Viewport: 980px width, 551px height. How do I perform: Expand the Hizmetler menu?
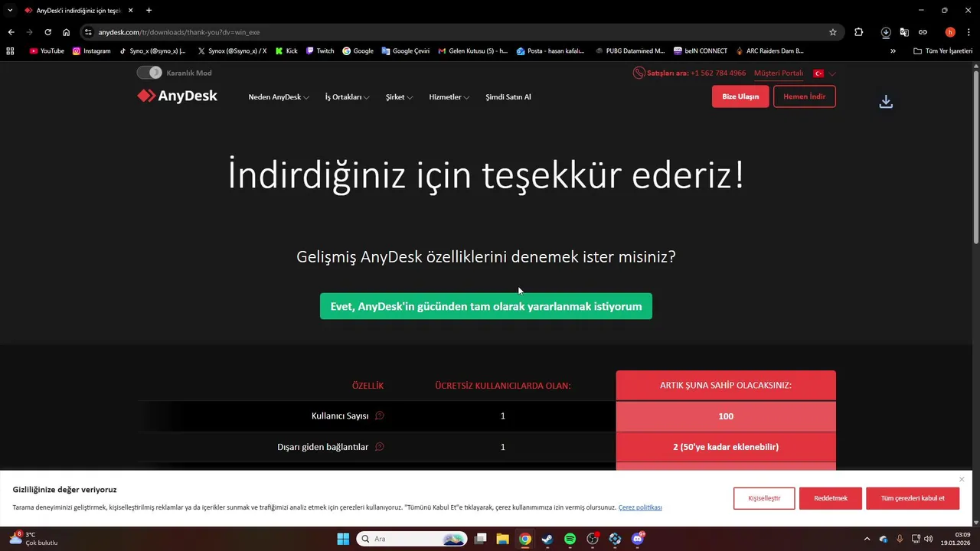[449, 97]
